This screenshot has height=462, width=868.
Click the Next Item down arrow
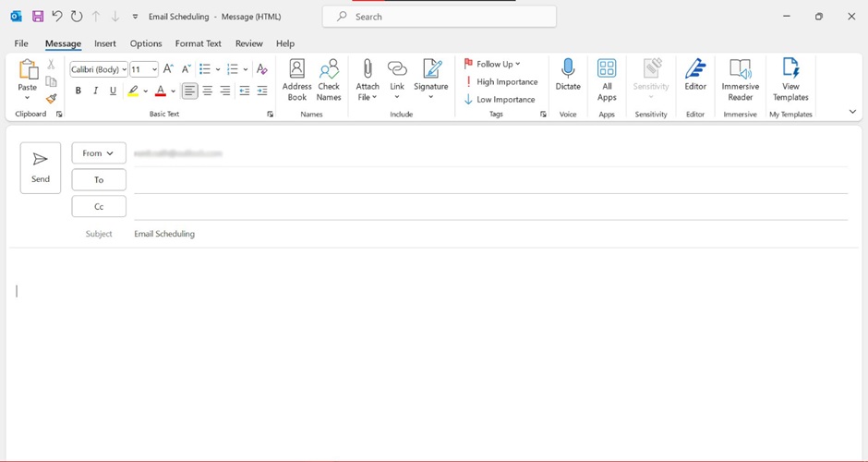click(115, 17)
